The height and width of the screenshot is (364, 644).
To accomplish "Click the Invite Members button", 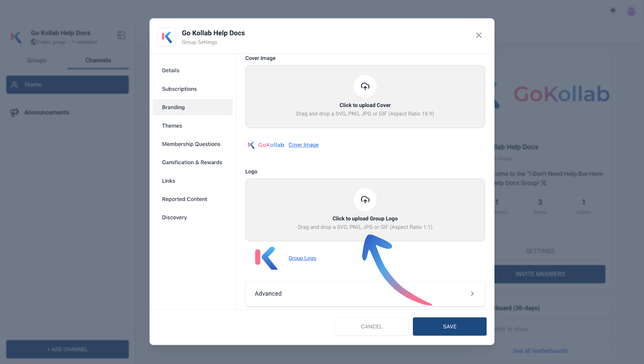I will click(550, 274).
